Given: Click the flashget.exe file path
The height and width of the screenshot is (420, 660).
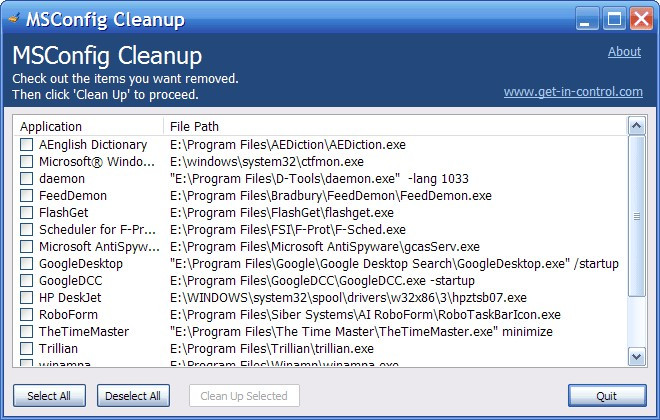Looking at the screenshot, I should (x=282, y=213).
